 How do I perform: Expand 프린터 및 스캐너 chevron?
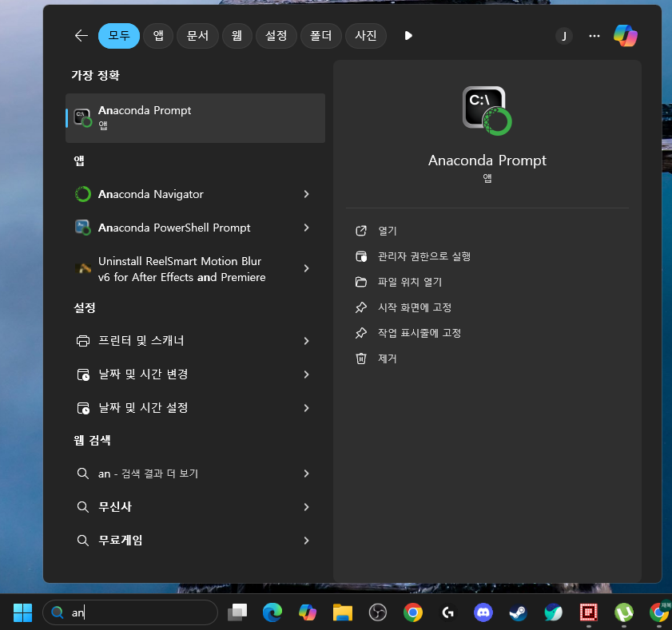coord(306,341)
